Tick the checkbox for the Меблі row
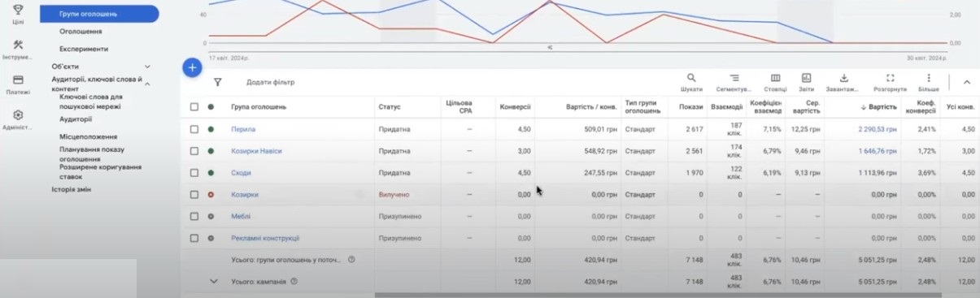The width and height of the screenshot is (980, 298). [194, 217]
